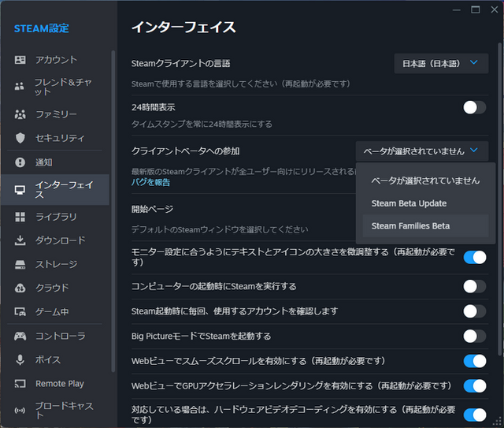Click the バグを報告 link
This screenshot has height=428, width=504.
pyautogui.click(x=150, y=183)
